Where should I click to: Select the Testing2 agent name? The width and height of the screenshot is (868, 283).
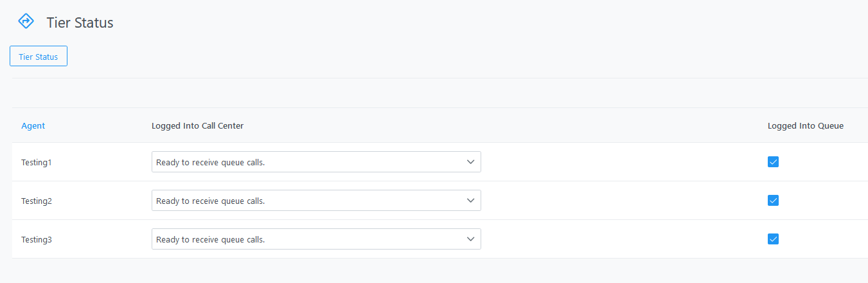pos(36,201)
